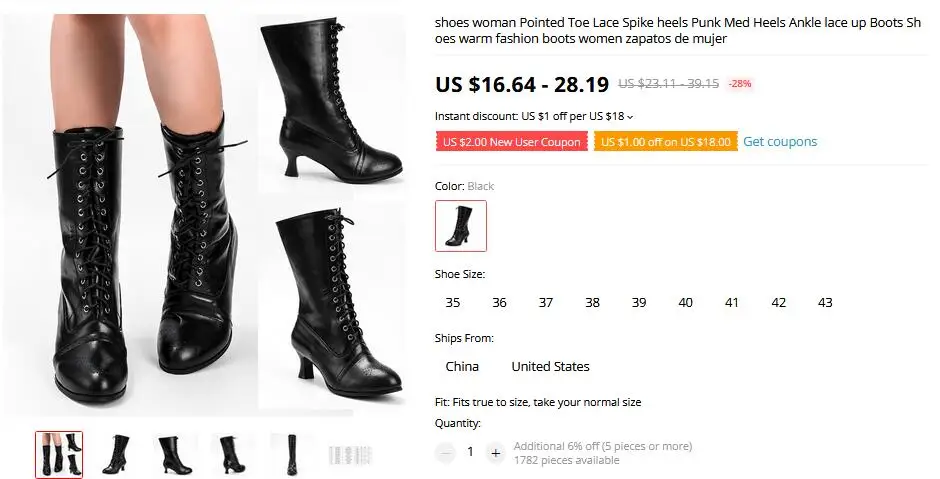
Task: Select ships from China
Action: coord(462,366)
